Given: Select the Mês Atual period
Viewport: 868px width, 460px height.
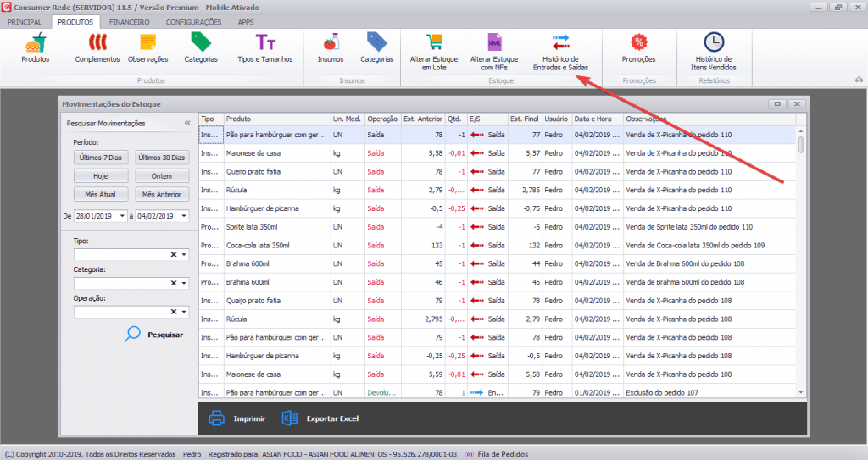Looking at the screenshot, I should (x=101, y=194).
